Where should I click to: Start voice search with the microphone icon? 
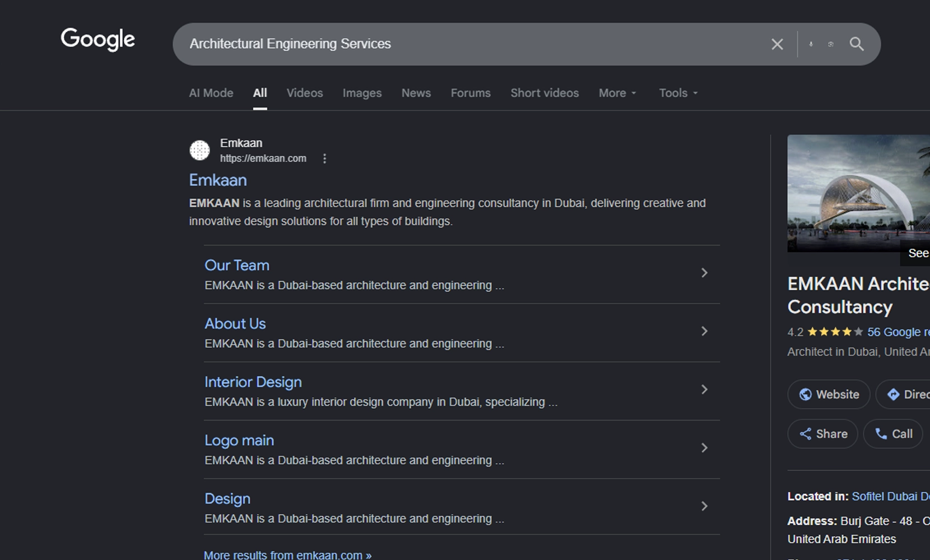[x=811, y=44]
